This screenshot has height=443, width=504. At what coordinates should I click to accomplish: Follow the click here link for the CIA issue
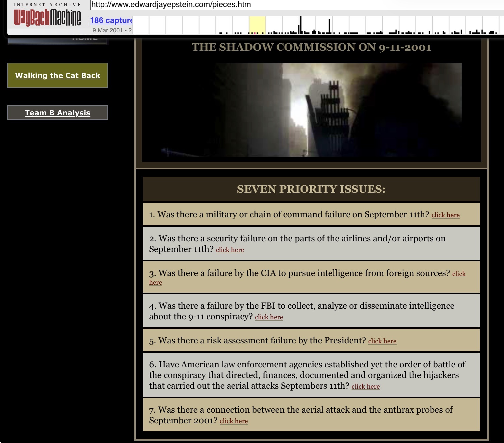point(459,274)
